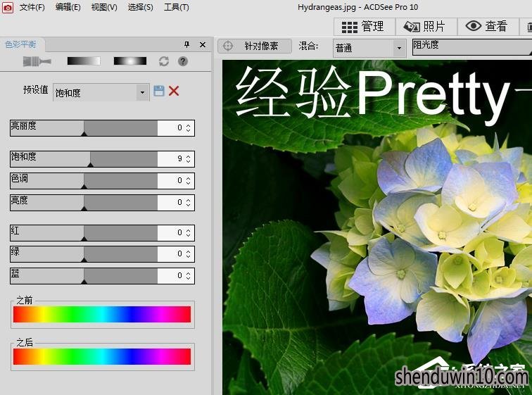
Task: Click the 饱和度 slider
Action: click(84, 159)
